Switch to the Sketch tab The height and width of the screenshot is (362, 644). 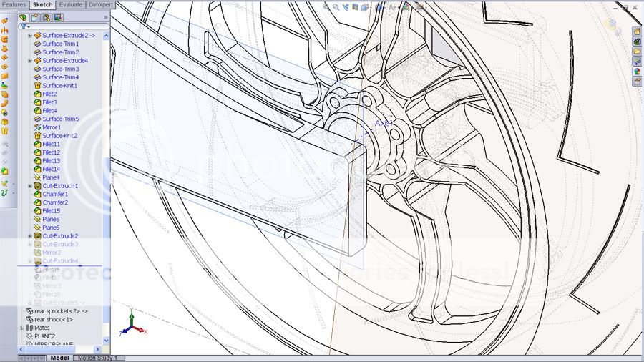click(x=43, y=4)
